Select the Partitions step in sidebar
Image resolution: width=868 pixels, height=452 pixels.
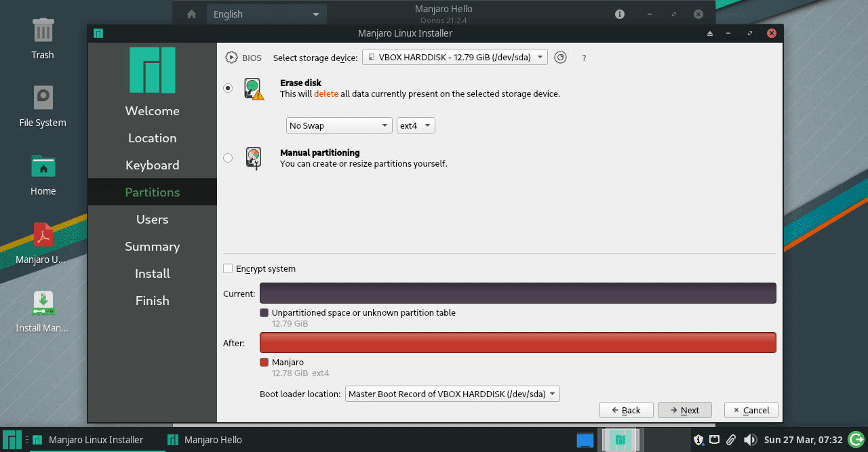[153, 192]
